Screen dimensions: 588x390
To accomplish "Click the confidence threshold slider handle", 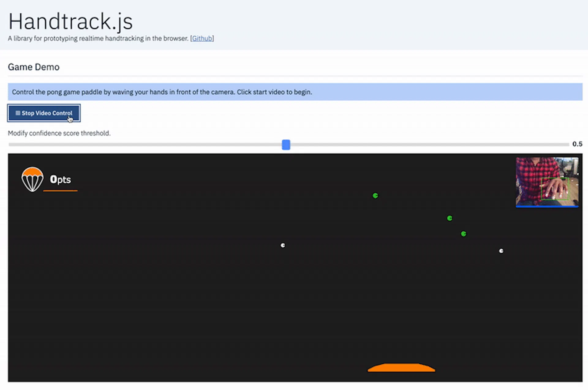I will [x=286, y=144].
